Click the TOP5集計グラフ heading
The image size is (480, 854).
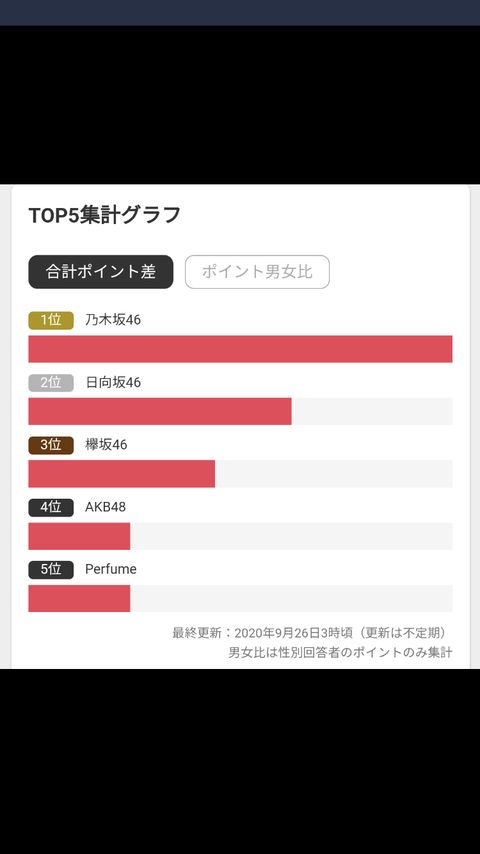[x=104, y=215]
